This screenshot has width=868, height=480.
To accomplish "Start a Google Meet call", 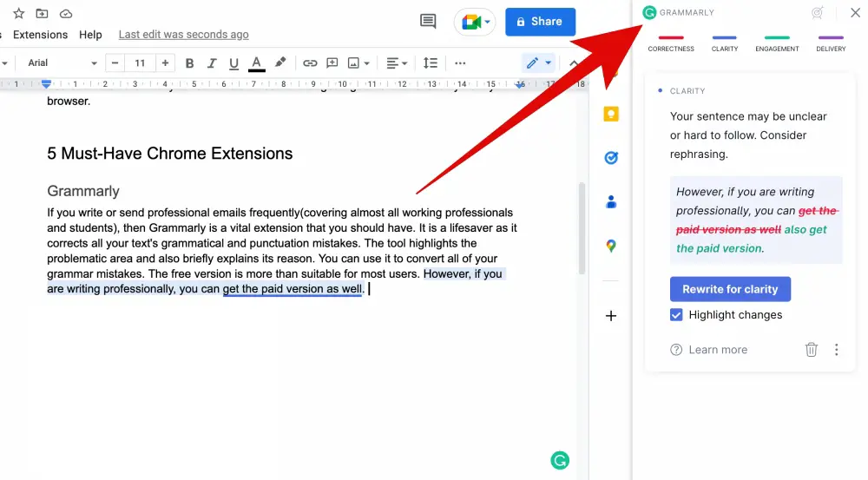I will [x=475, y=23].
